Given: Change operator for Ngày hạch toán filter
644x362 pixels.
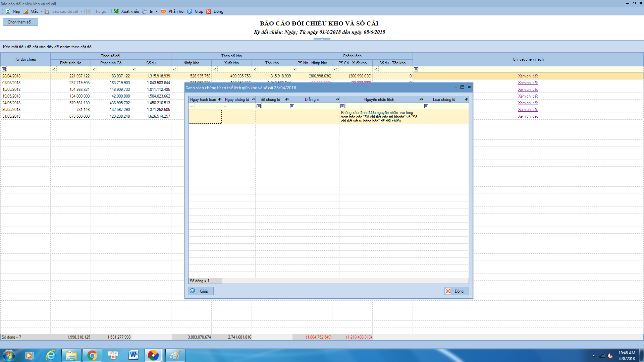Looking at the screenshot, I should 192,106.
